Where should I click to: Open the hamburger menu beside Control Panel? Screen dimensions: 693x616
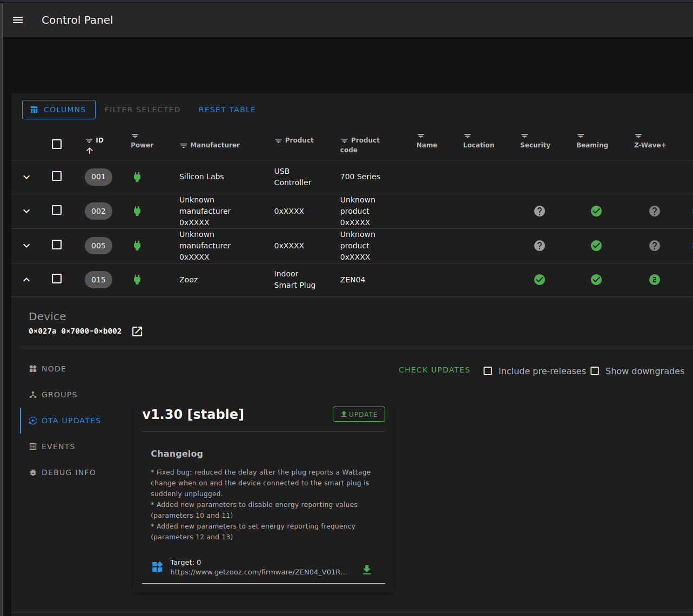pos(17,19)
